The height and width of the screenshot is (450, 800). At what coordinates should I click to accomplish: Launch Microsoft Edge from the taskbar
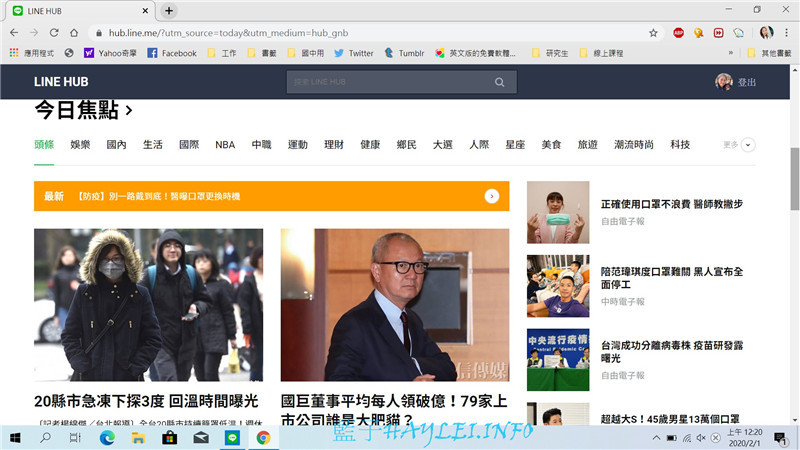107,438
